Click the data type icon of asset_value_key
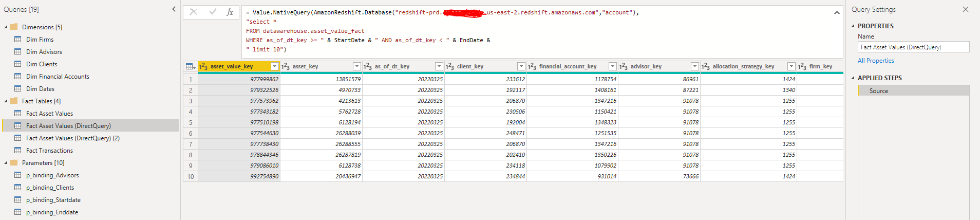 (x=203, y=66)
